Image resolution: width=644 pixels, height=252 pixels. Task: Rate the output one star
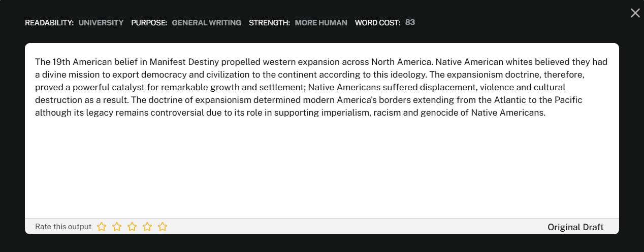[x=102, y=227]
